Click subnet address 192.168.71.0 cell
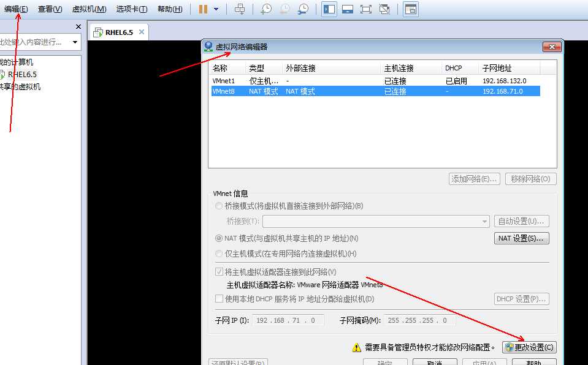Viewport: 588px width, 365px height. click(x=503, y=91)
